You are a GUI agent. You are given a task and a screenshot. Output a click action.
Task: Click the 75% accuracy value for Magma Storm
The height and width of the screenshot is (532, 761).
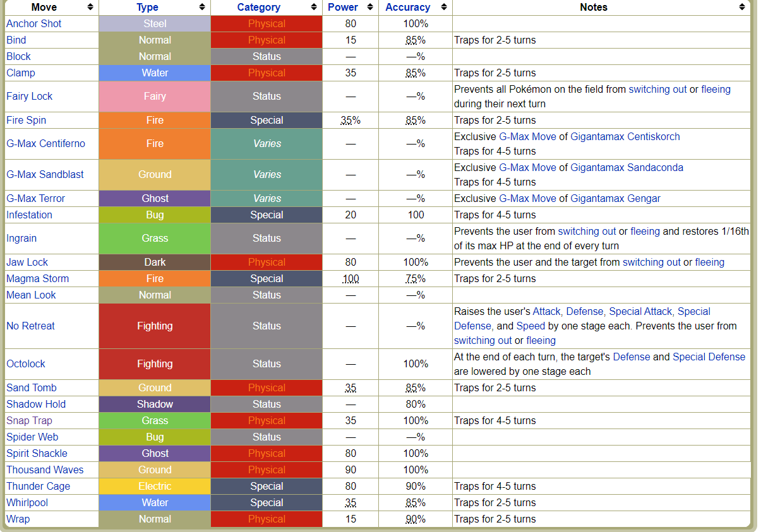click(416, 278)
